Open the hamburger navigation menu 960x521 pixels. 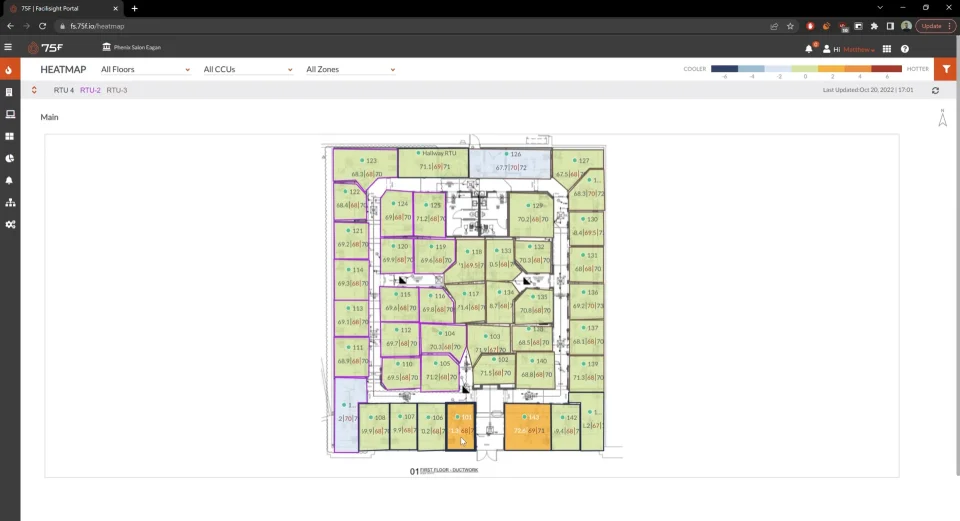click(x=8, y=47)
